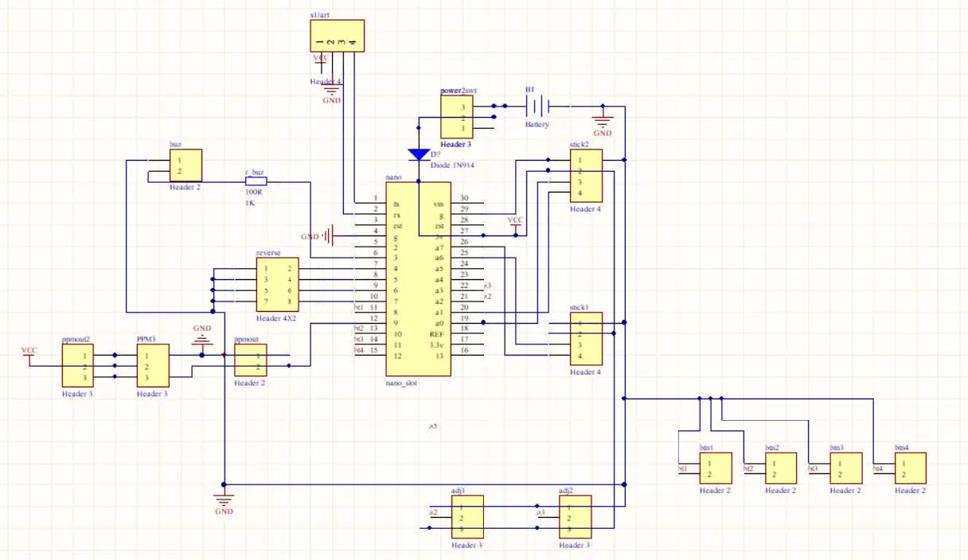Click the btn4 Header 2 component
The height and width of the screenshot is (560, 968).
click(909, 468)
